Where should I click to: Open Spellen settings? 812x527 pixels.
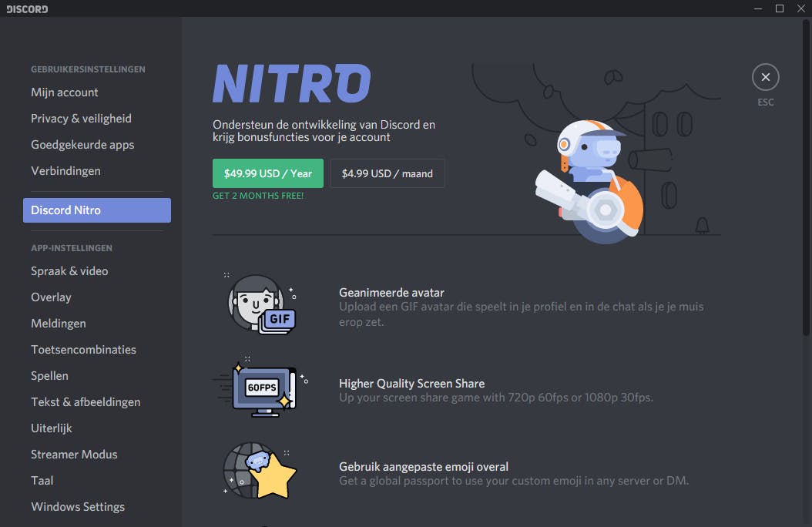coord(97,376)
